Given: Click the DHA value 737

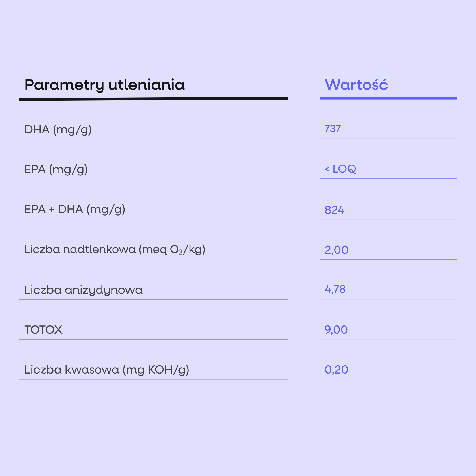Looking at the screenshot, I should [333, 129].
